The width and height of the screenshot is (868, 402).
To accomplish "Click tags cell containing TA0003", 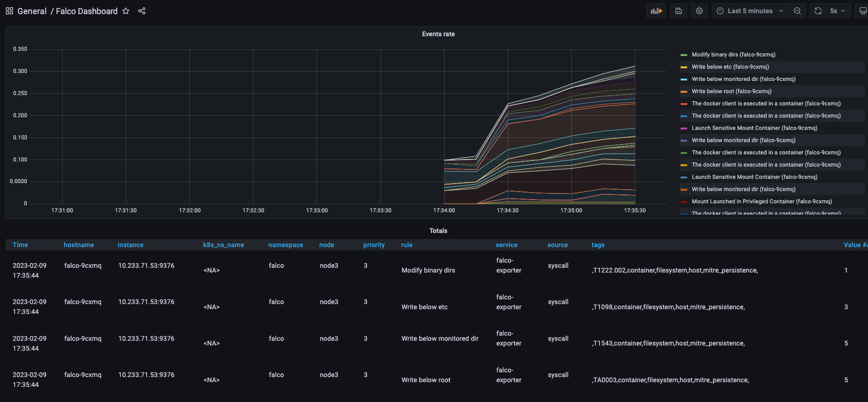I will 670,380.
